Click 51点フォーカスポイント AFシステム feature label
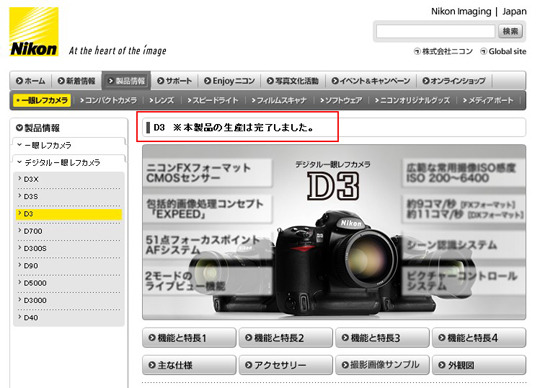 pyautogui.click(x=207, y=245)
